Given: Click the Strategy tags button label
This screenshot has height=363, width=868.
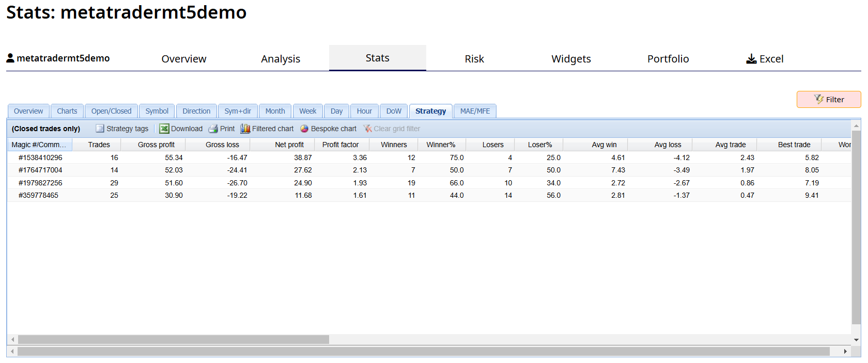Looking at the screenshot, I should point(127,129).
